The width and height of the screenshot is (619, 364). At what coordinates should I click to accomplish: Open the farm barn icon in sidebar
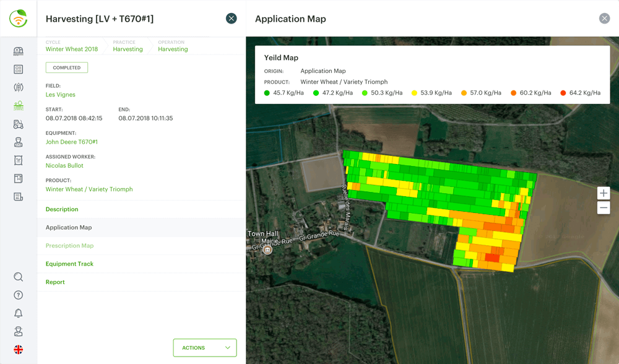(19, 51)
